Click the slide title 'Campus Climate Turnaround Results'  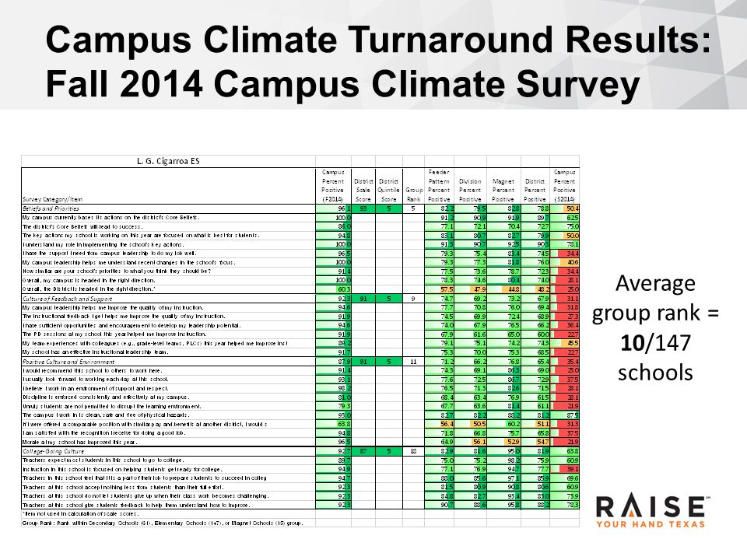[x=378, y=40]
